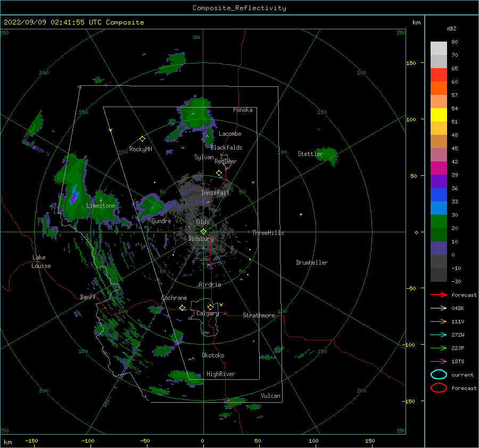Click the Olds town label
This screenshot has height=448, width=479.
[203, 222]
